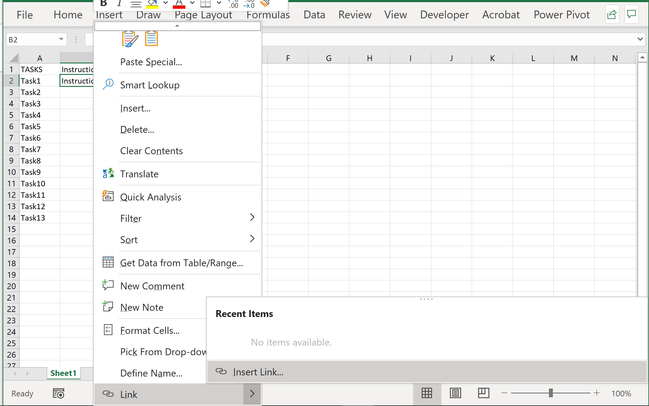Click the New Note icon
Screen dimensions: 649x406
108,307
